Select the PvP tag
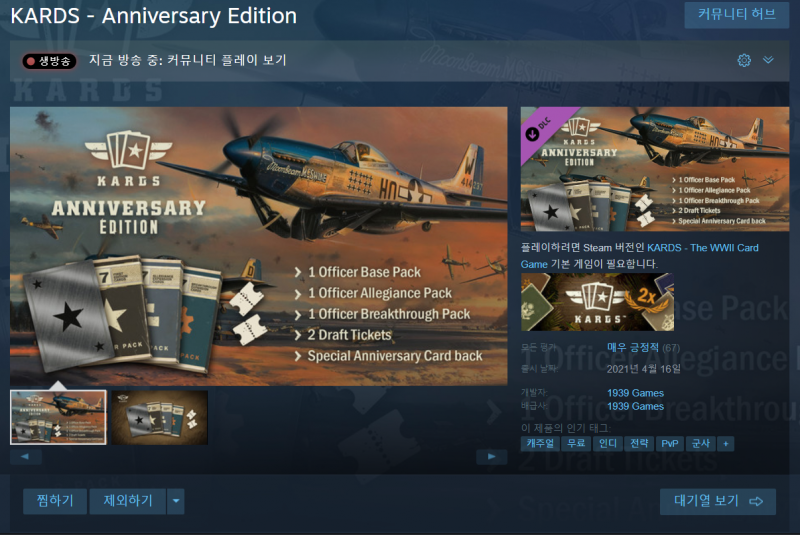Screen dimensions: 800x535 (x=669, y=444)
